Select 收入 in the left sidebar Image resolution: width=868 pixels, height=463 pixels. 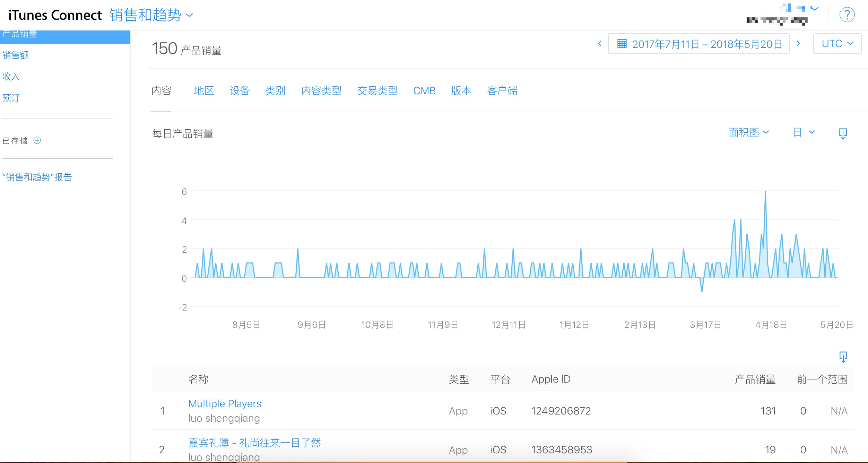click(x=11, y=77)
